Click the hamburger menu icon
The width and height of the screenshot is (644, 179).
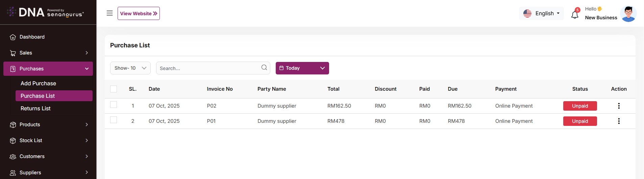click(x=109, y=13)
